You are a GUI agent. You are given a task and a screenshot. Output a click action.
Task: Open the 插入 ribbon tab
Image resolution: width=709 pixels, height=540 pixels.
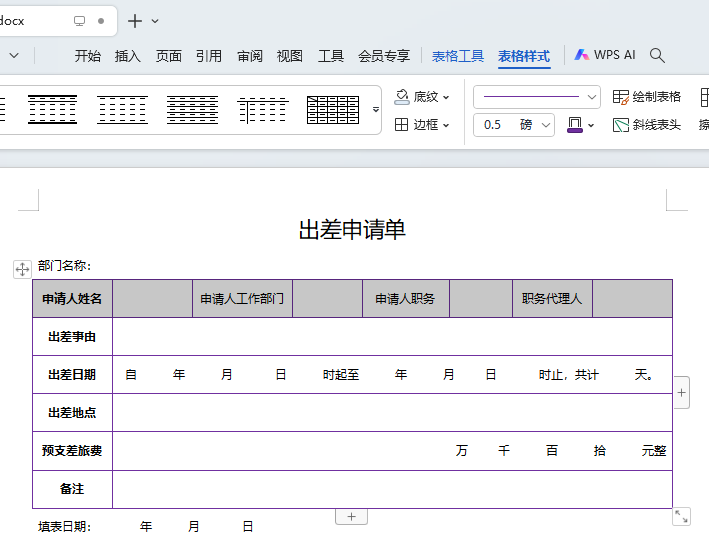[128, 56]
